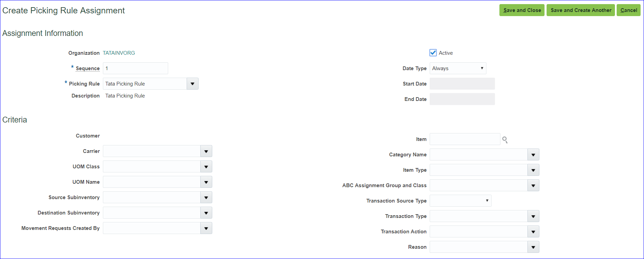Expand the UOM Class dropdown
The height and width of the screenshot is (259, 644).
pyautogui.click(x=206, y=167)
